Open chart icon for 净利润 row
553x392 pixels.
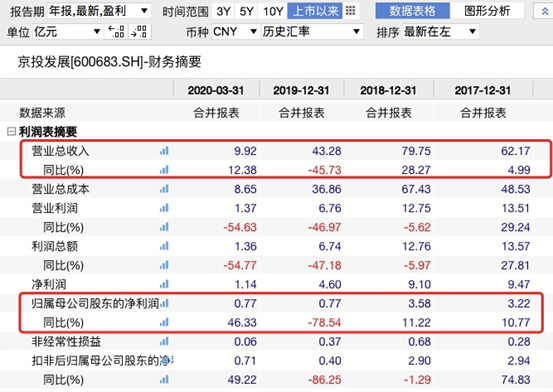click(x=164, y=284)
